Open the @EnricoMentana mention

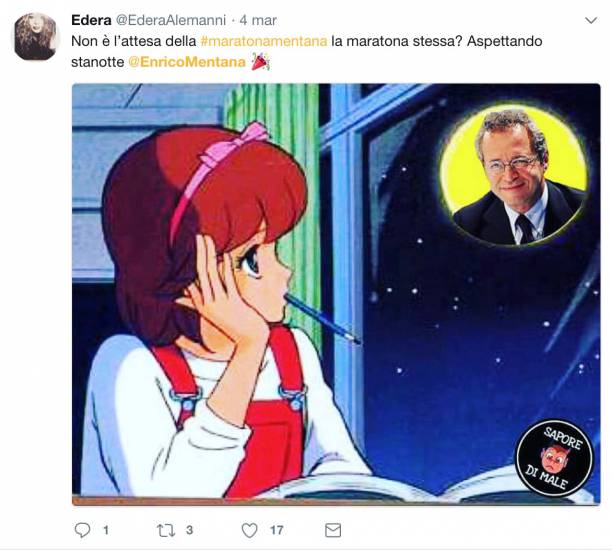click(187, 62)
